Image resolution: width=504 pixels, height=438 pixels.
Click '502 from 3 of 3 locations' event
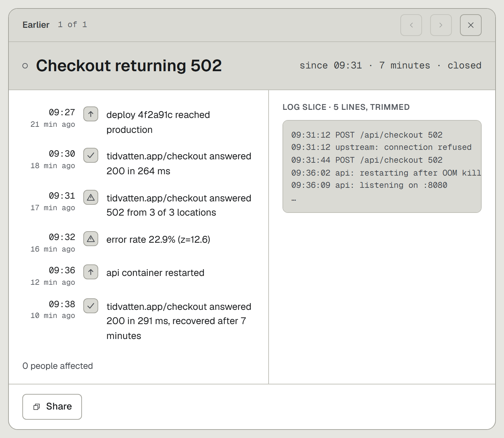pyautogui.click(x=161, y=213)
